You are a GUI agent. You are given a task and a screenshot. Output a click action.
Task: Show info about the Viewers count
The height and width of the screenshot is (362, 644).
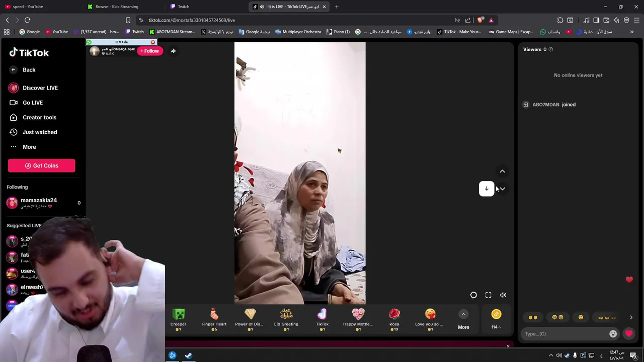pos(550,49)
